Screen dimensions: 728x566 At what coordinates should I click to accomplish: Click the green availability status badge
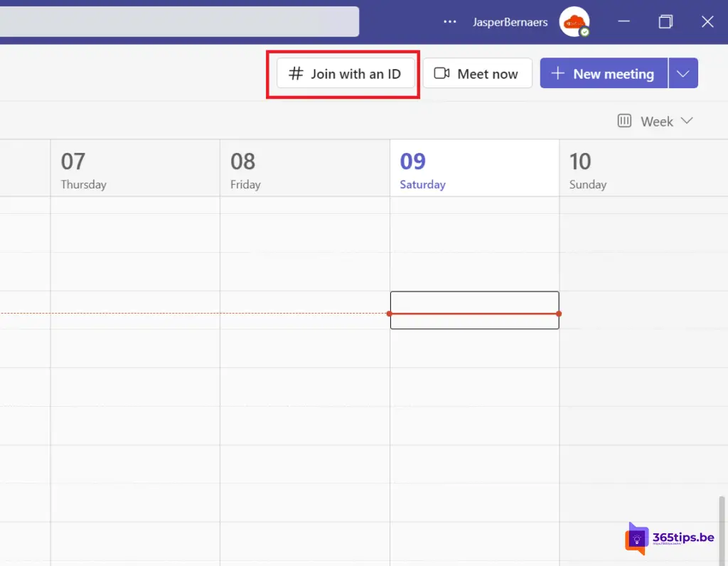click(584, 32)
